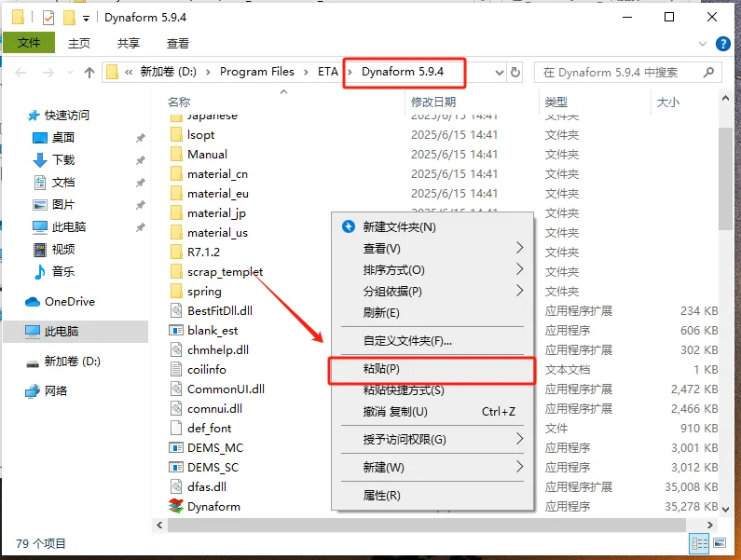Sort by 名称 column header
The height and width of the screenshot is (560, 741).
(x=179, y=102)
